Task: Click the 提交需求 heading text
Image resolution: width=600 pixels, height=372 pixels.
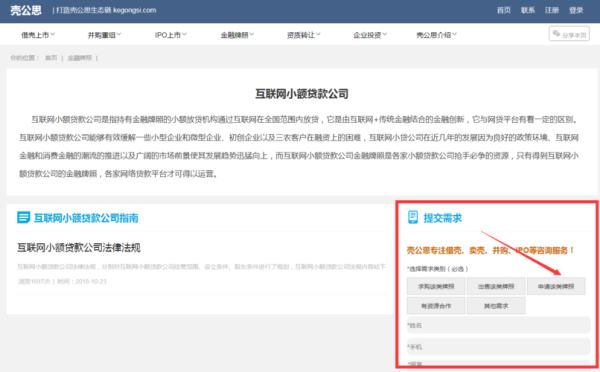Action: tap(442, 218)
